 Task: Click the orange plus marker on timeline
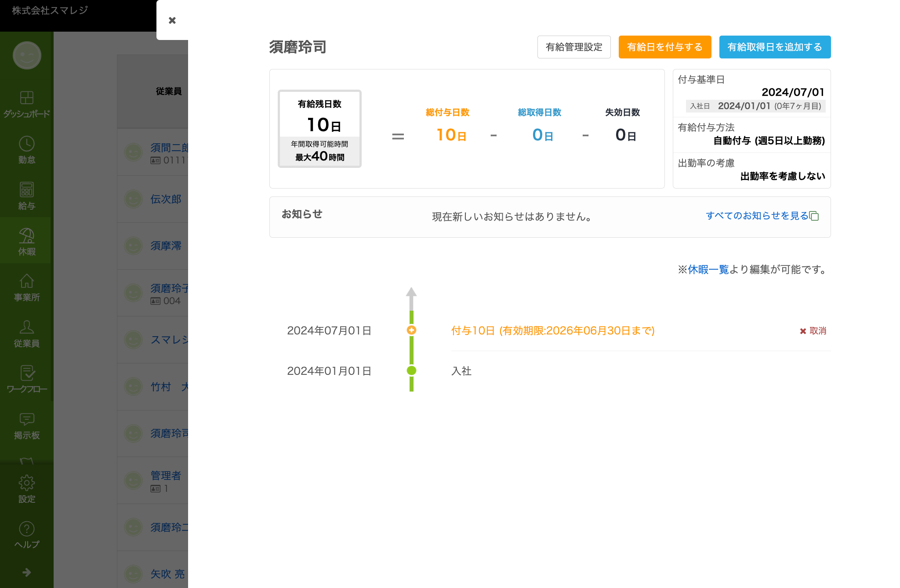click(x=411, y=330)
